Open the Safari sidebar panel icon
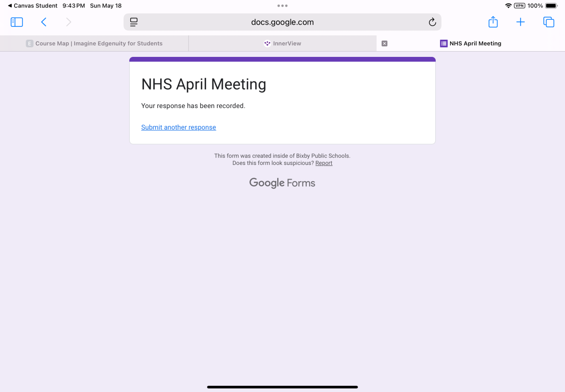The image size is (565, 392). [x=17, y=22]
